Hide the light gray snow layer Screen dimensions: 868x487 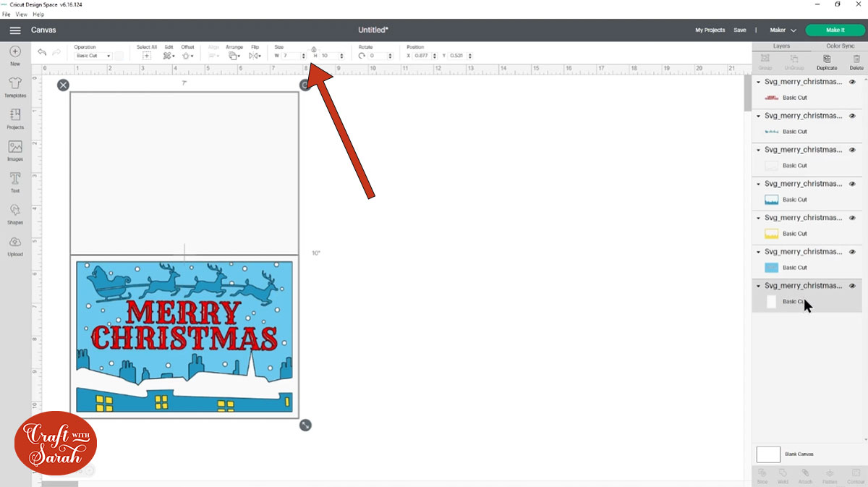852,150
